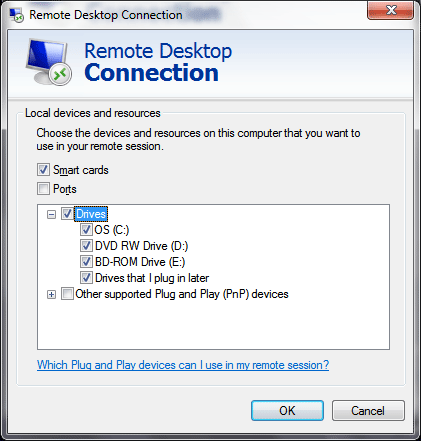
Task: Enable the Ports checkbox
Action: [43, 189]
